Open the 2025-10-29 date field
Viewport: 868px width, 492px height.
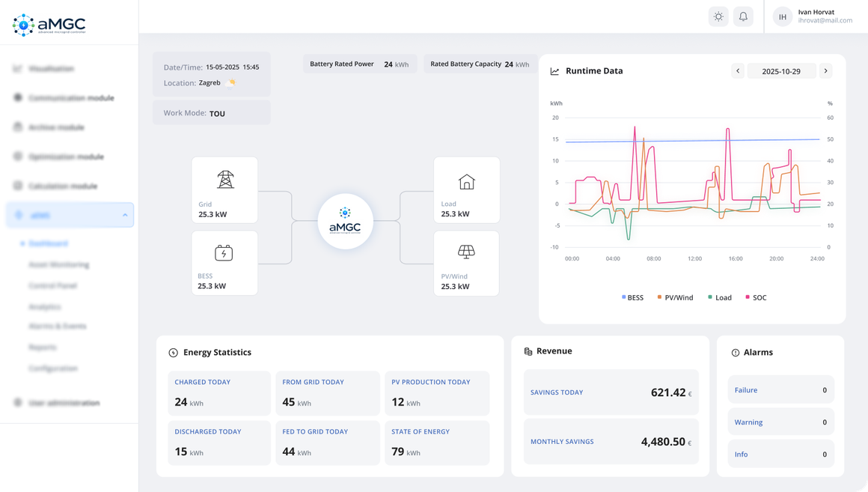[x=781, y=71]
